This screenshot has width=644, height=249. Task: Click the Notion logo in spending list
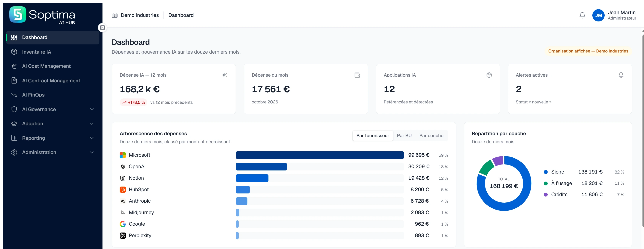coord(123,178)
